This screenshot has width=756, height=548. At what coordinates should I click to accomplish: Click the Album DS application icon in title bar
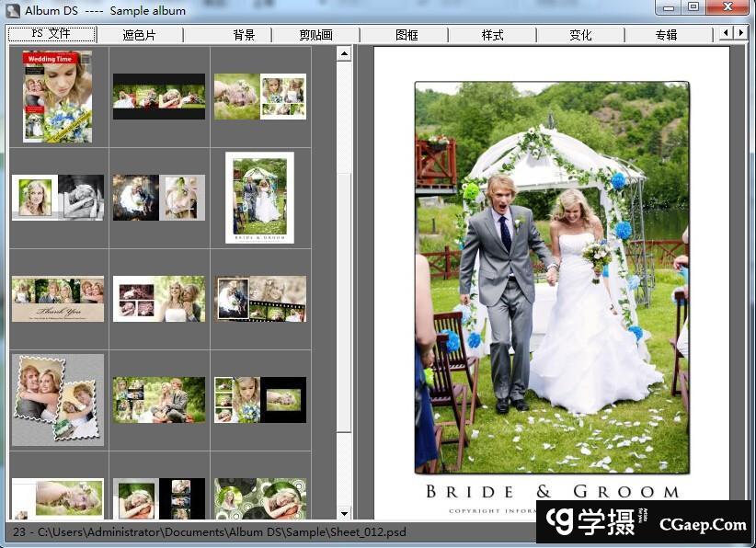coord(12,10)
